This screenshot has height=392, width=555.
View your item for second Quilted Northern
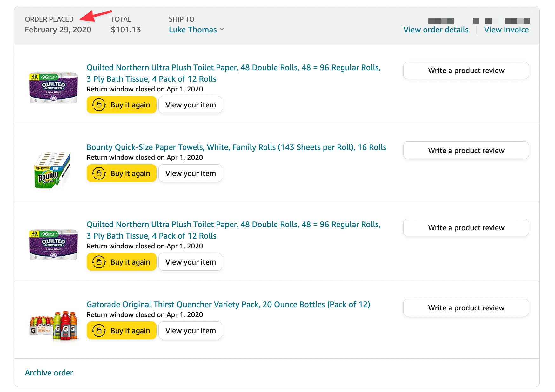pyautogui.click(x=190, y=262)
